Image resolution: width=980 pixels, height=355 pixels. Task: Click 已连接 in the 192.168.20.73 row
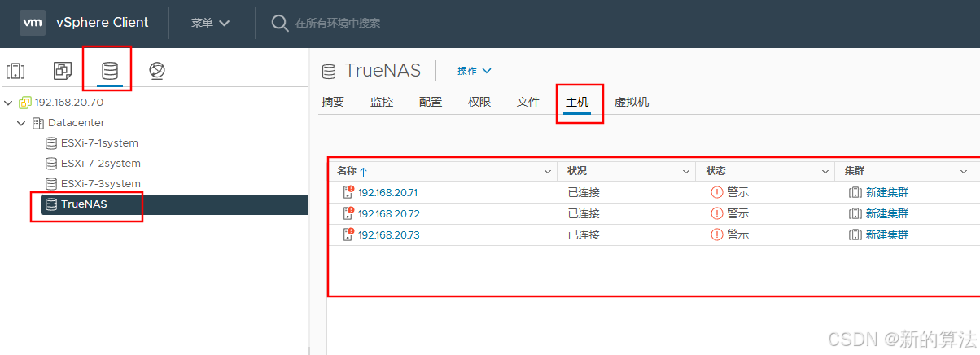(584, 234)
